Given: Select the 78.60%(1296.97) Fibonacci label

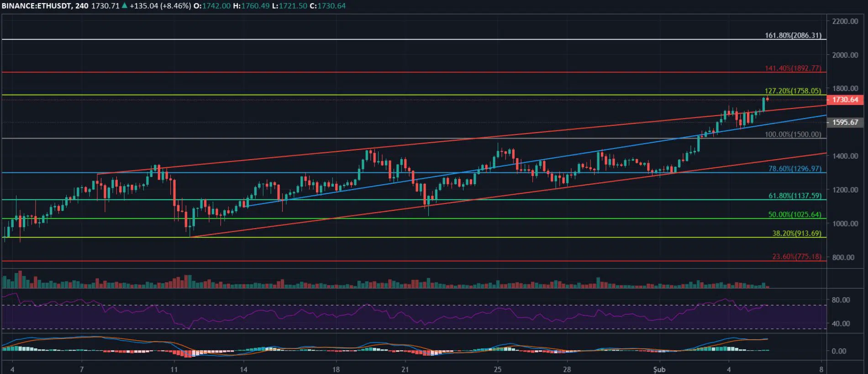Looking at the screenshot, I should click(x=794, y=169).
